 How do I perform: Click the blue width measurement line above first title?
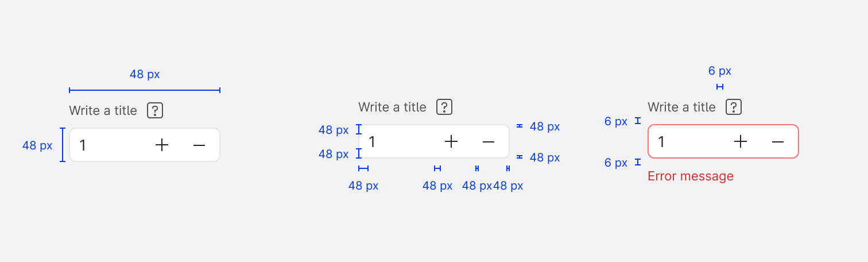[x=145, y=90]
